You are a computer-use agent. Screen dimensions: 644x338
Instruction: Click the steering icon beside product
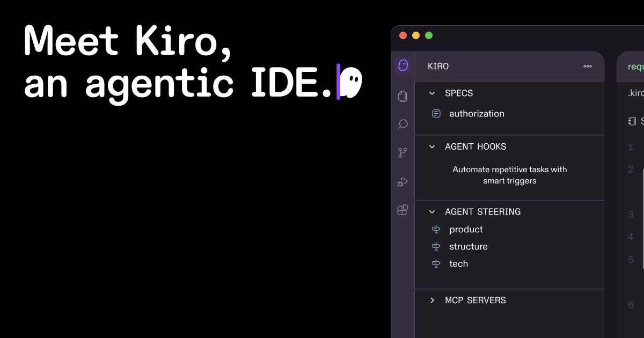436,229
